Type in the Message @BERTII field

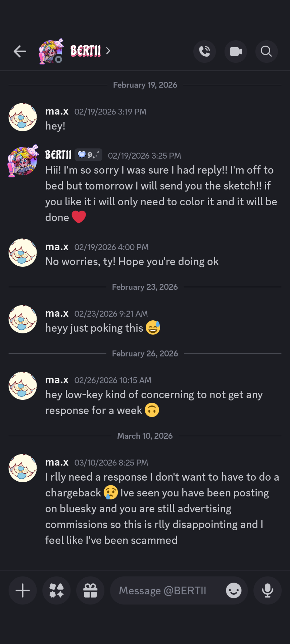pyautogui.click(x=168, y=591)
